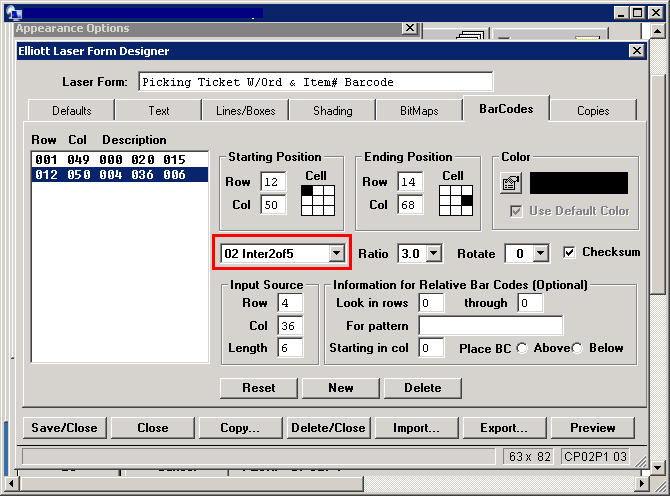The height and width of the screenshot is (496, 670).
Task: Click the Import... button
Action: pos(416,428)
